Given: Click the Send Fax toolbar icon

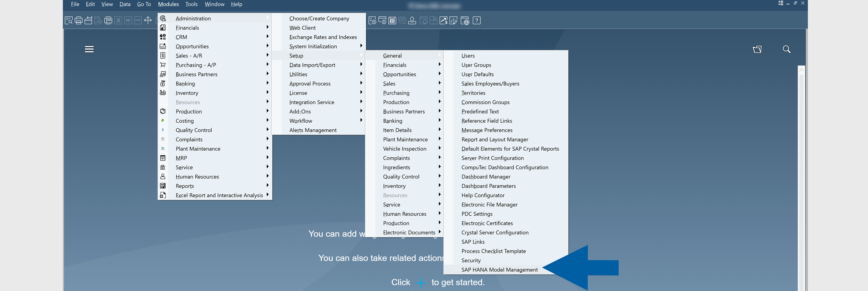Looking at the screenshot, I should (x=108, y=20).
